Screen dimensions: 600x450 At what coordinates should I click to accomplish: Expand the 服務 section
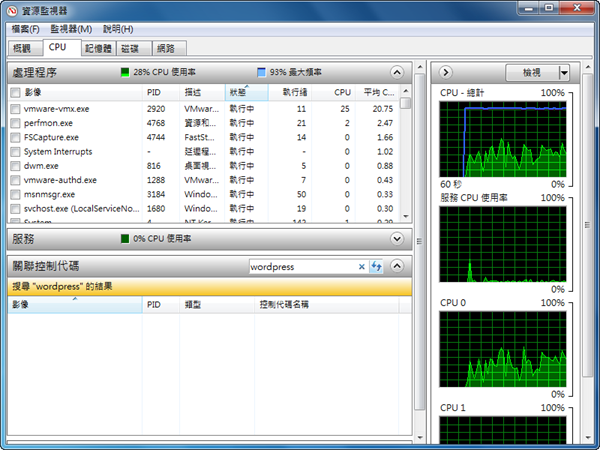397,239
